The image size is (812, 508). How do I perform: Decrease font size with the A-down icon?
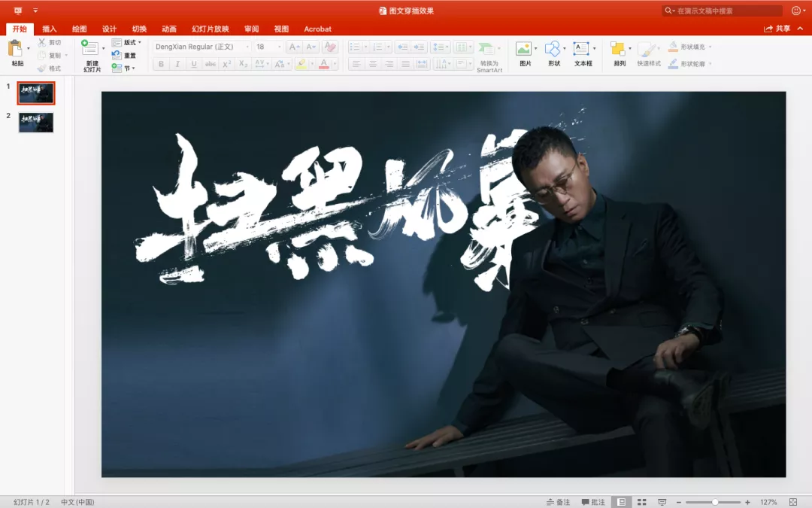click(x=311, y=47)
